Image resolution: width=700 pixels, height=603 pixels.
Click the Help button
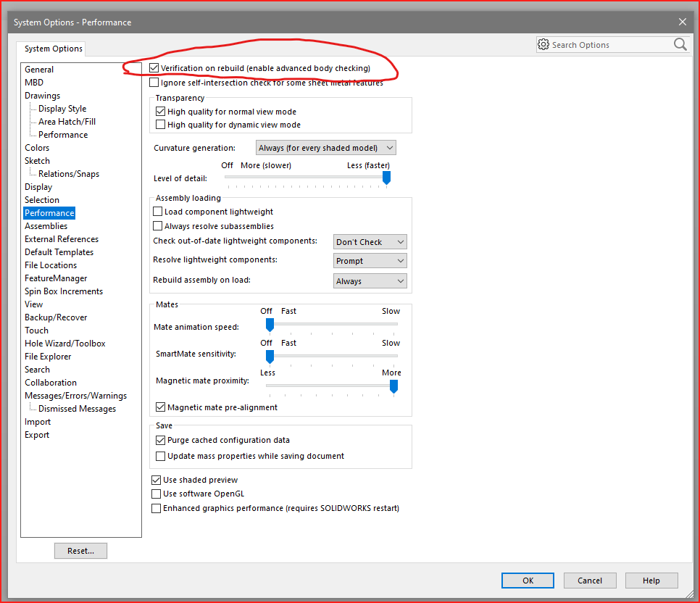pyautogui.click(x=651, y=581)
